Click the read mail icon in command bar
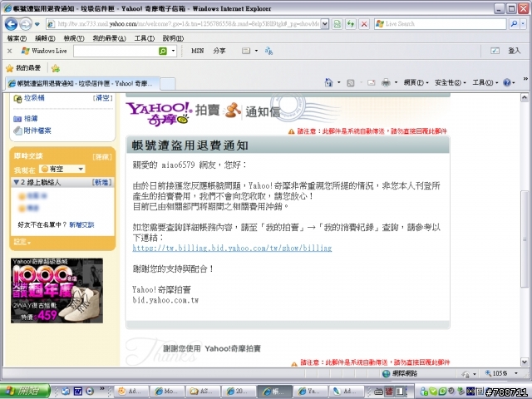The image size is (532, 399). pyautogui.click(x=372, y=82)
